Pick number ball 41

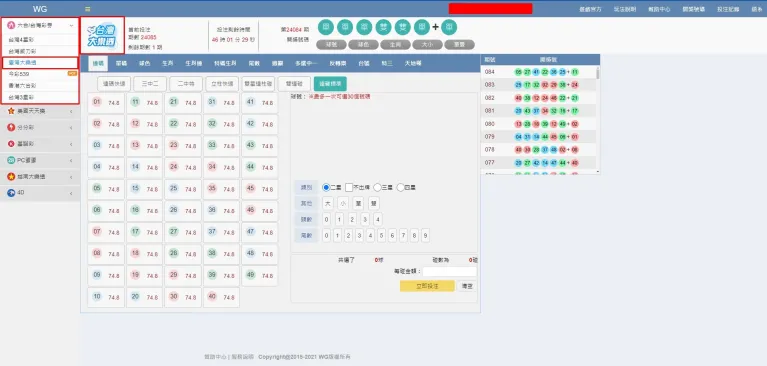250,102
